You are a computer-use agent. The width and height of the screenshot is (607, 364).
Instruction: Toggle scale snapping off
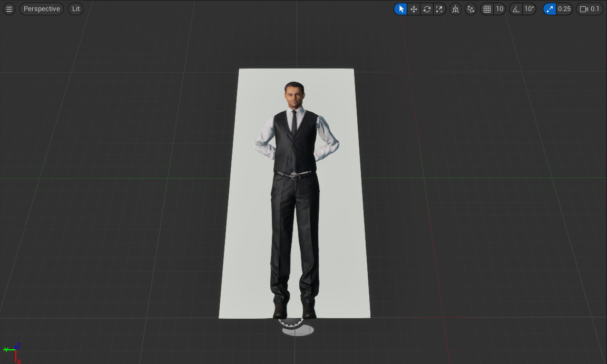click(x=550, y=9)
